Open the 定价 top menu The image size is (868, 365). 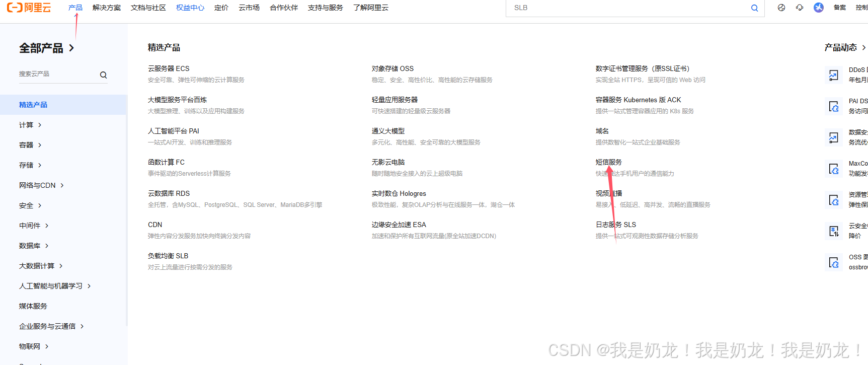pos(221,8)
